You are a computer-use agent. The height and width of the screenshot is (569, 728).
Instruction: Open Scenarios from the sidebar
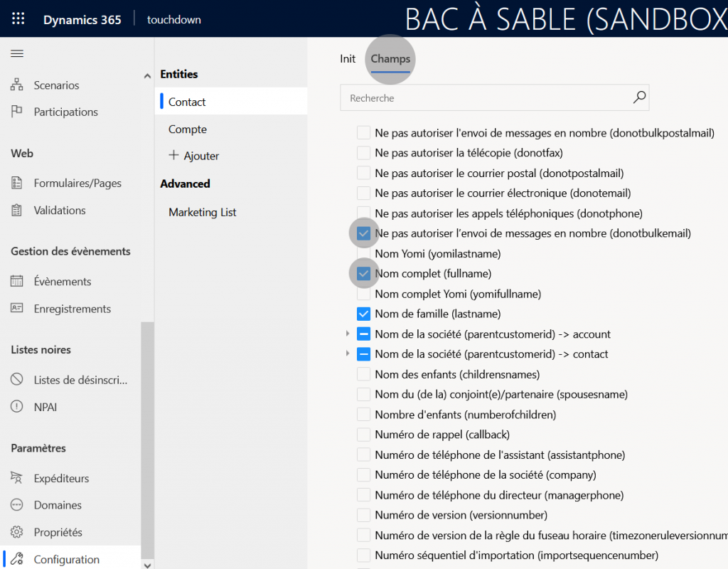click(x=56, y=85)
